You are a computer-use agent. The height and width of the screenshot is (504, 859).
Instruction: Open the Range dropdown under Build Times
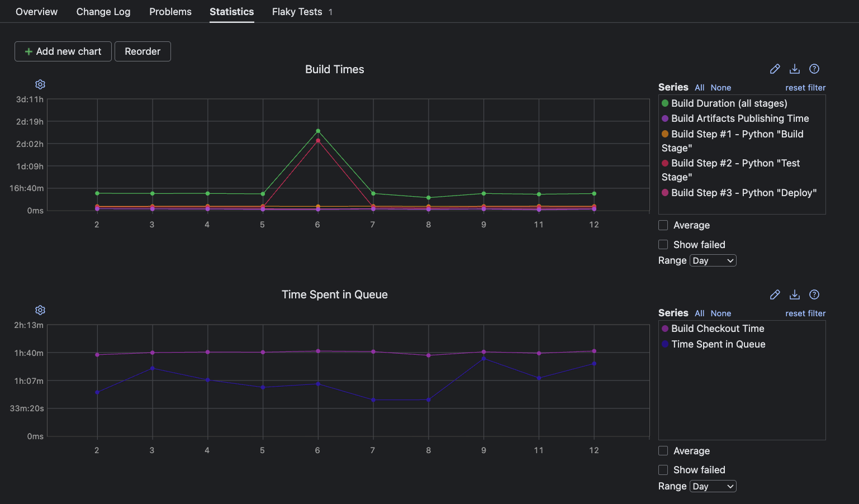713,261
